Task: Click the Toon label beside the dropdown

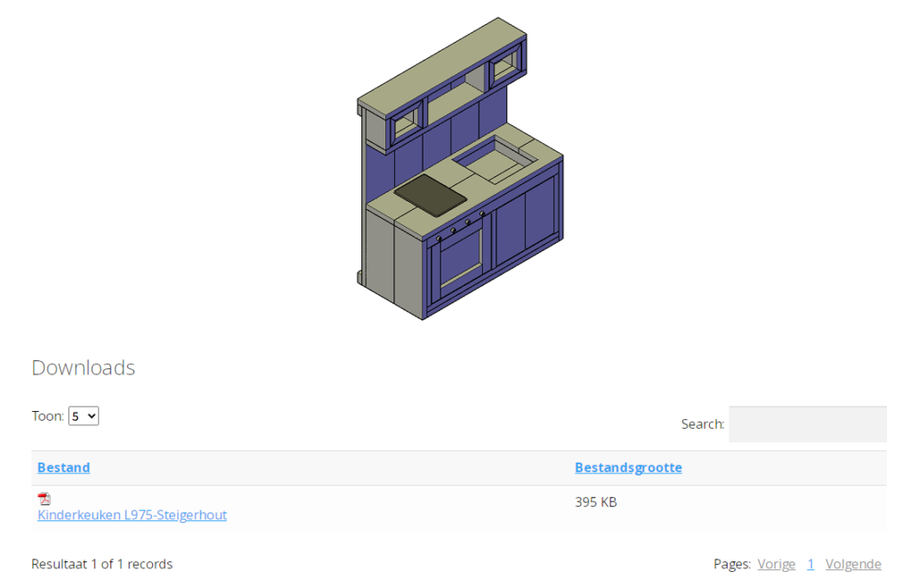Action: [47, 416]
